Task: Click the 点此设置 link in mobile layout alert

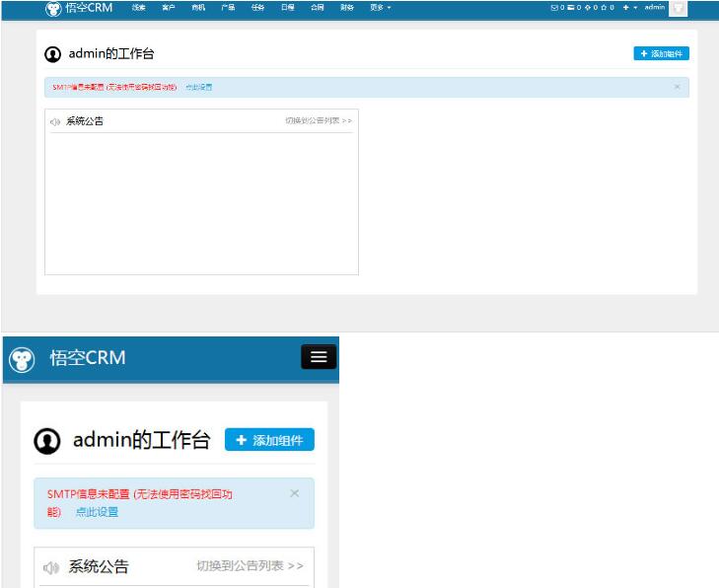Action: [97, 512]
